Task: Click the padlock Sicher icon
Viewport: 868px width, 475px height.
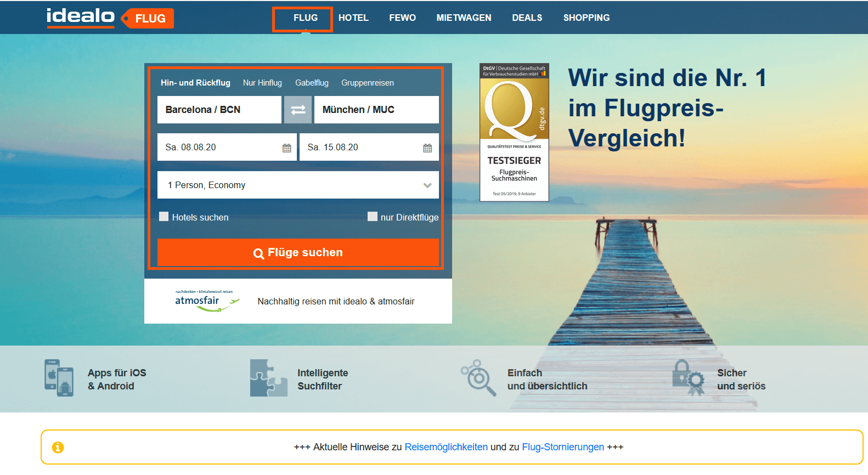Action: (689, 378)
